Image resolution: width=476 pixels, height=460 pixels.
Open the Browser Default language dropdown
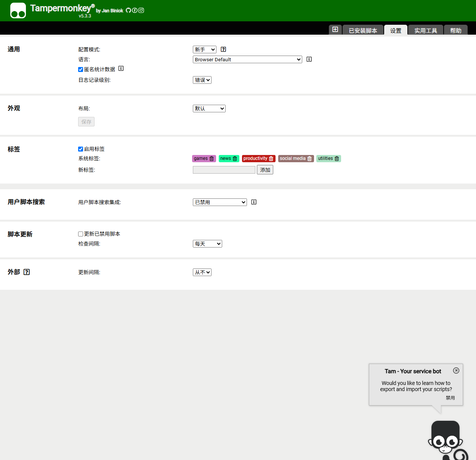pos(247,59)
